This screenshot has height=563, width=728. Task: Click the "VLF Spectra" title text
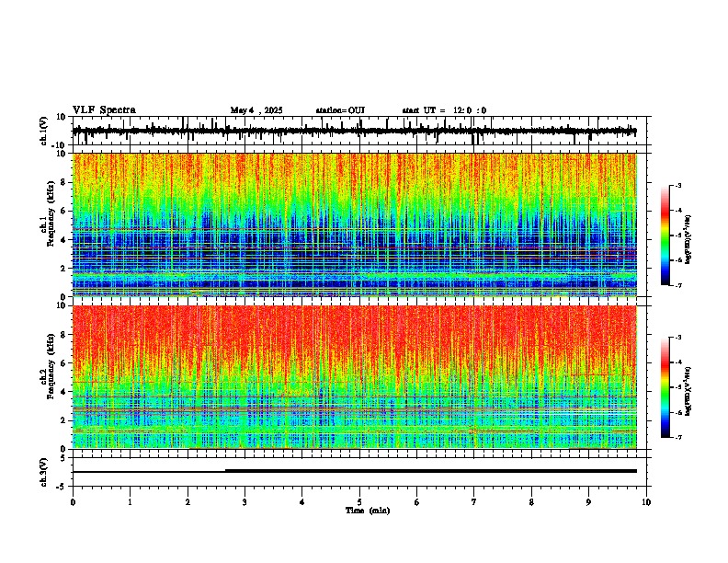tap(104, 109)
